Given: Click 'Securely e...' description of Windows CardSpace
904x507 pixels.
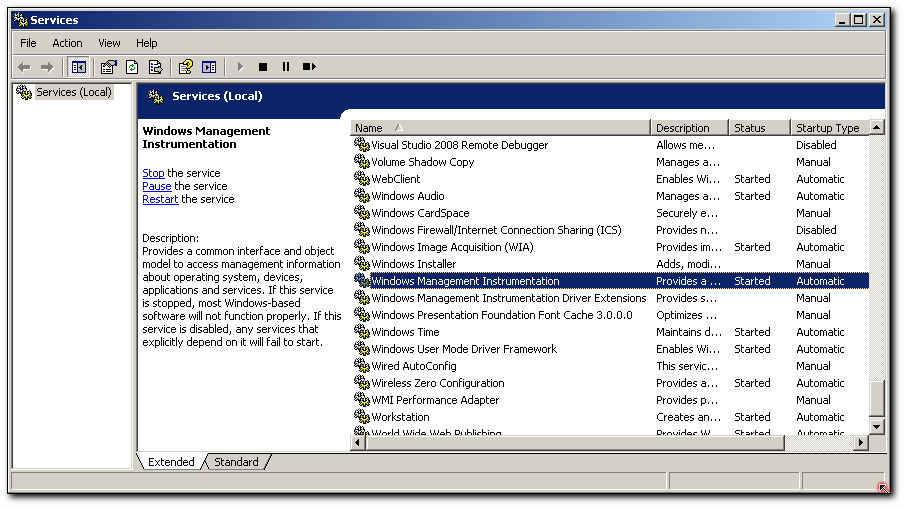Looking at the screenshot, I should pyautogui.click(x=687, y=213).
